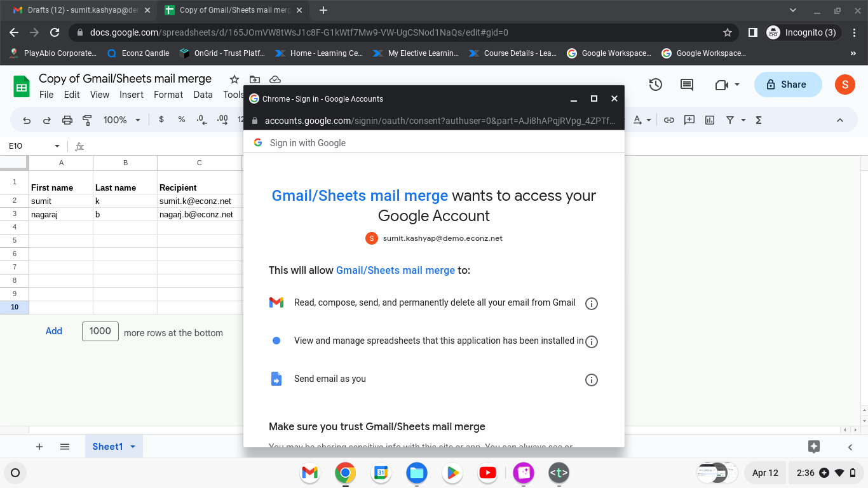The image size is (868, 488).
Task: Expand the filter views dropdown arrow
Action: 743,120
